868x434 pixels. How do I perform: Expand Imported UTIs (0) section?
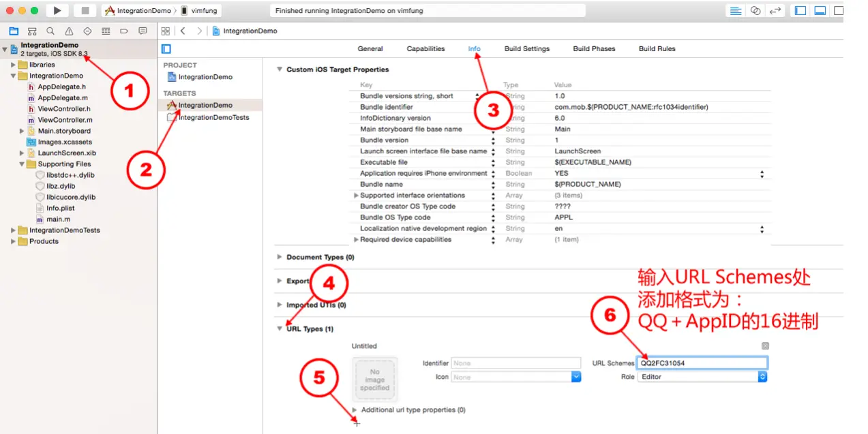point(279,305)
